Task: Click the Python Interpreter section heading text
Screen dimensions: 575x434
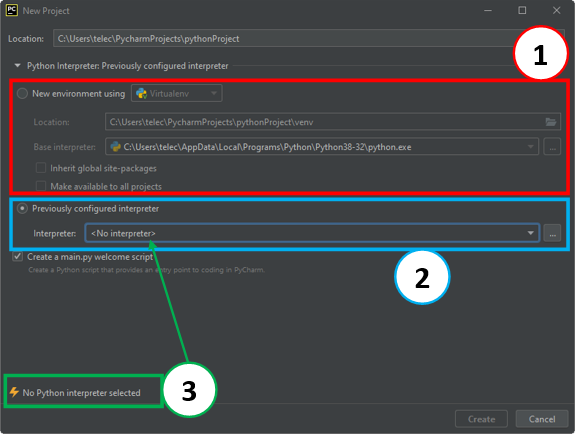Action: tap(128, 66)
